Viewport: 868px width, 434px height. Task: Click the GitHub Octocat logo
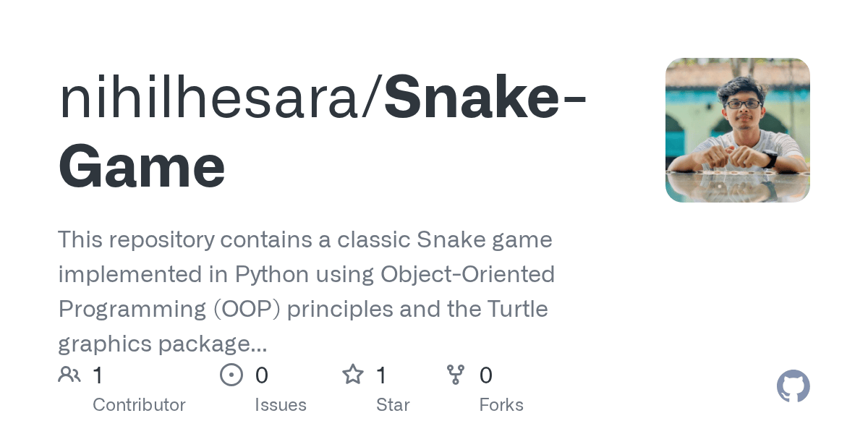pos(793,387)
